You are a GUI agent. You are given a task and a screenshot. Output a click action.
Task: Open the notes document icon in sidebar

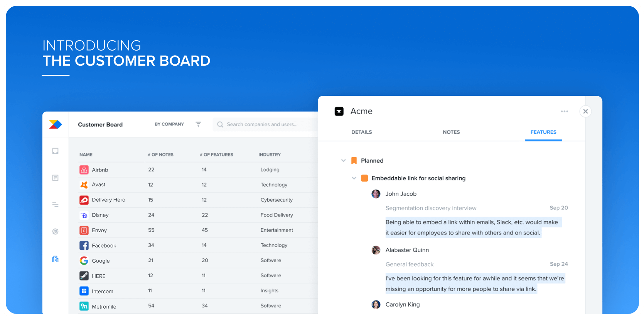pos(56,178)
